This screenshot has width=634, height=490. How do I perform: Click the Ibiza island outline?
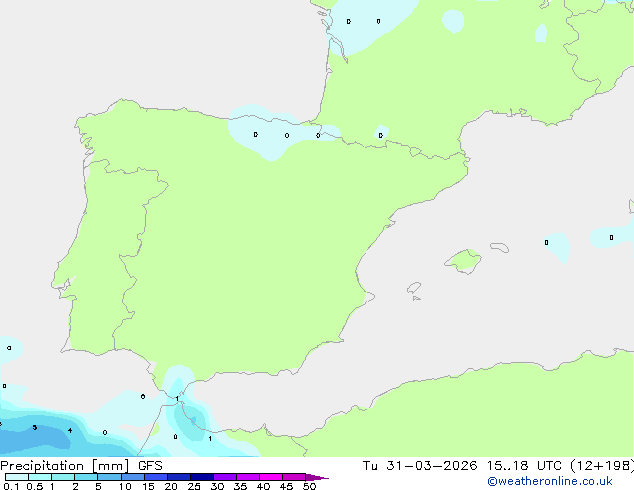coord(414,288)
